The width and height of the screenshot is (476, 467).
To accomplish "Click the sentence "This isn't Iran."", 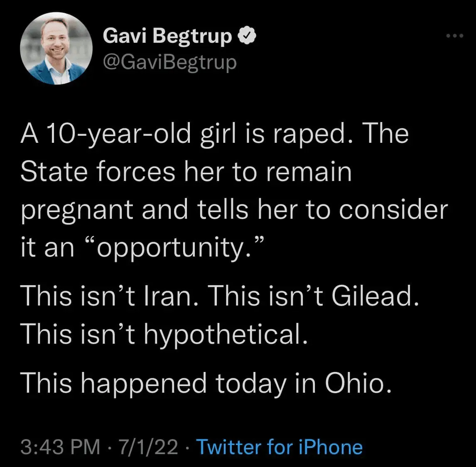I will 110,296.
